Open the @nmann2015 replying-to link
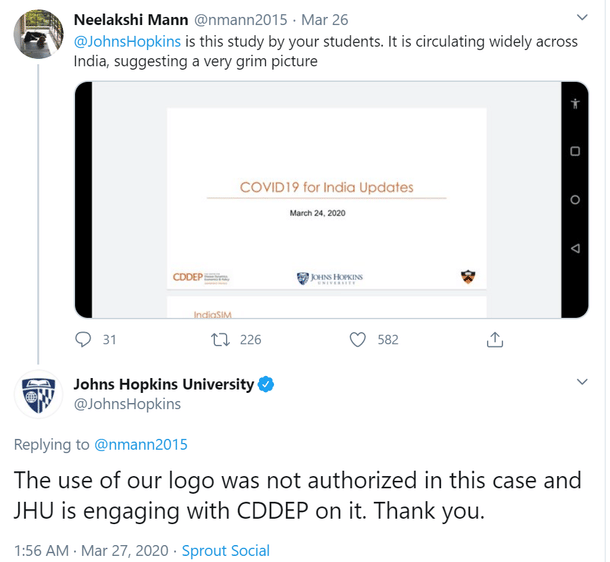The height and width of the screenshot is (562, 610). coord(140,444)
